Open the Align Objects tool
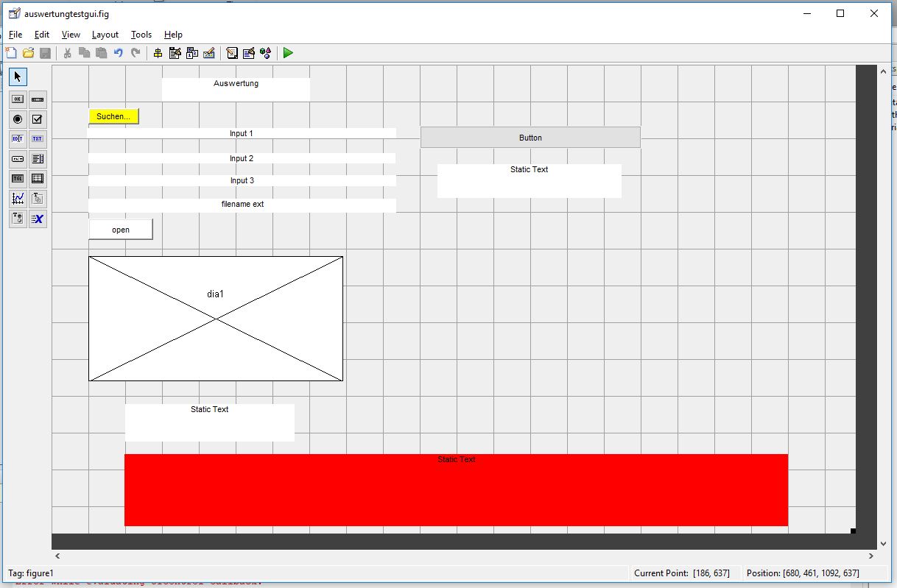 tap(158, 53)
